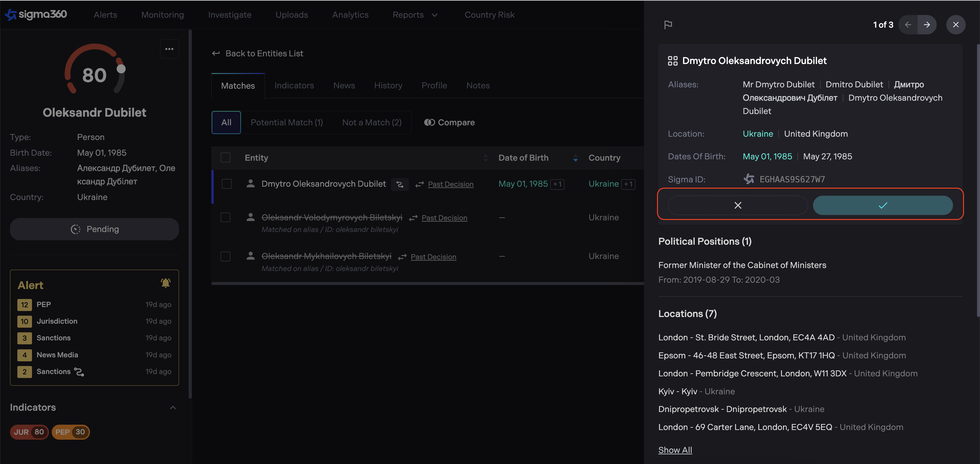Select the Dmytro Oleksandrovych Dubilet row checkbox

227,184
